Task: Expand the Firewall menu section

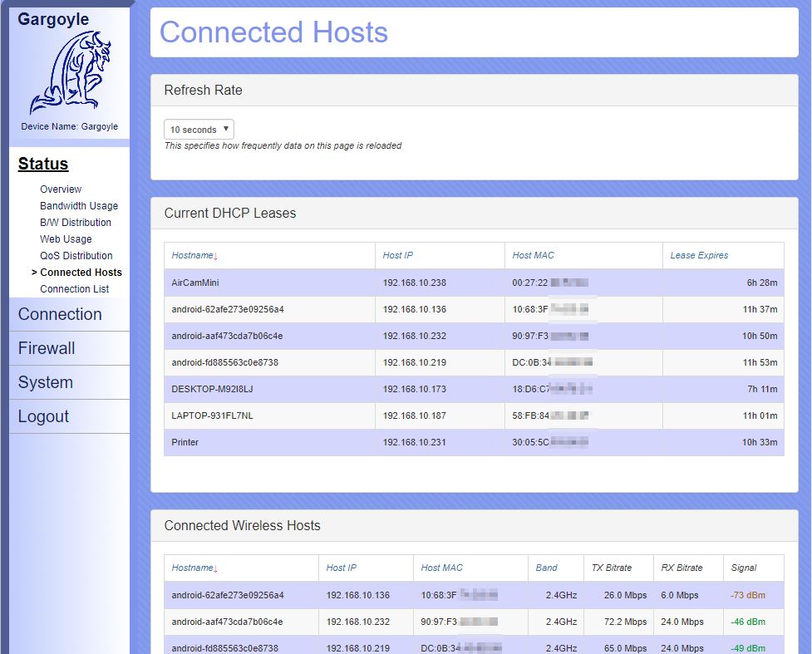Action: click(47, 348)
